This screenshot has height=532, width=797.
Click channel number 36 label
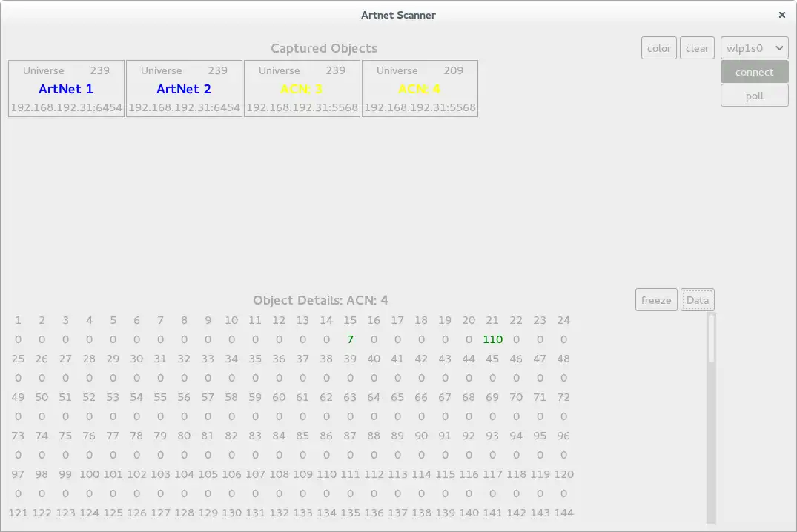(279, 359)
